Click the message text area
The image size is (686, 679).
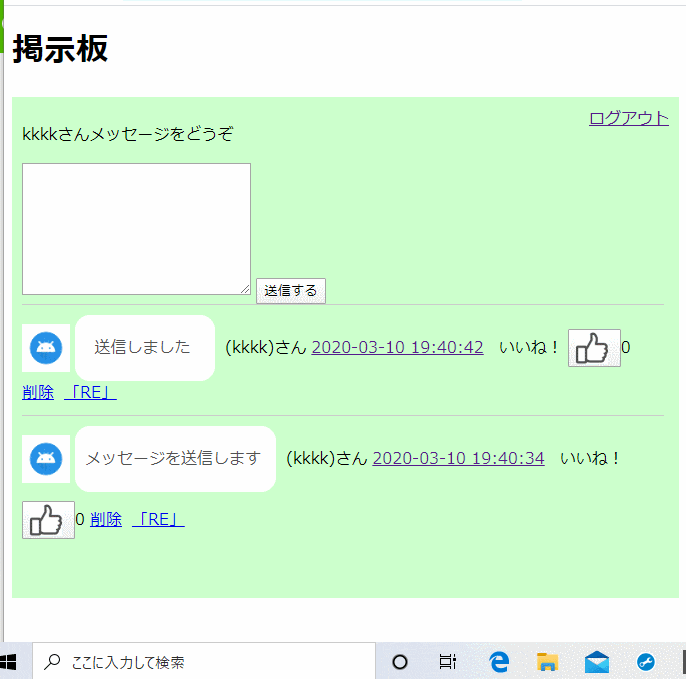136,229
